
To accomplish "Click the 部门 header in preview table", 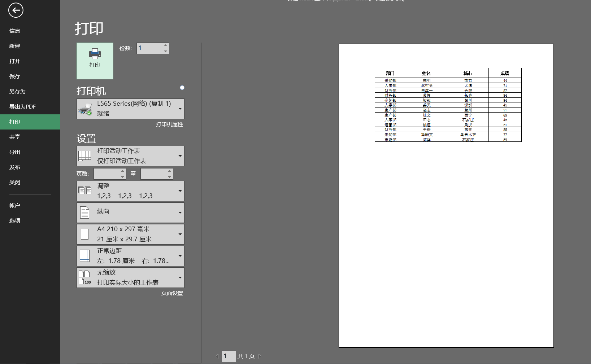I will point(390,73).
